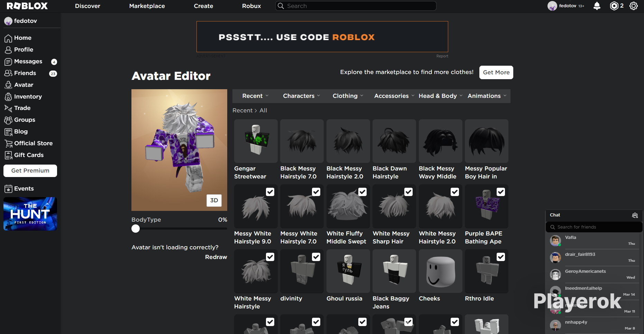Click the Home house icon
Image resolution: width=644 pixels, height=334 pixels.
click(8, 38)
